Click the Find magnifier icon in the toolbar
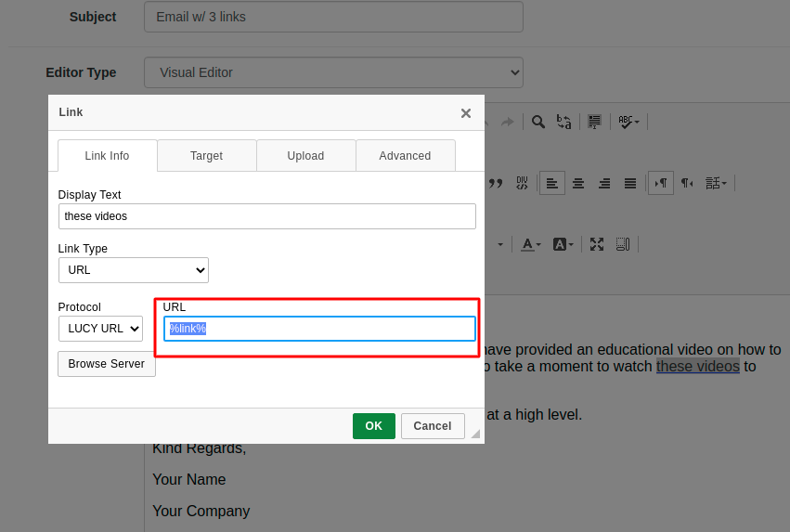 pyautogui.click(x=537, y=122)
